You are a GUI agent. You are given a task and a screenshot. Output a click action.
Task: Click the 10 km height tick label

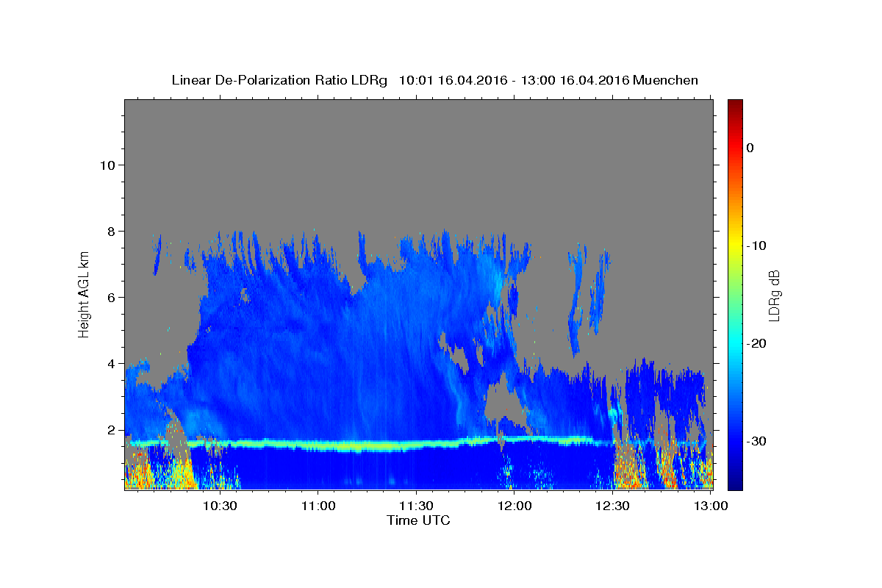(x=106, y=165)
